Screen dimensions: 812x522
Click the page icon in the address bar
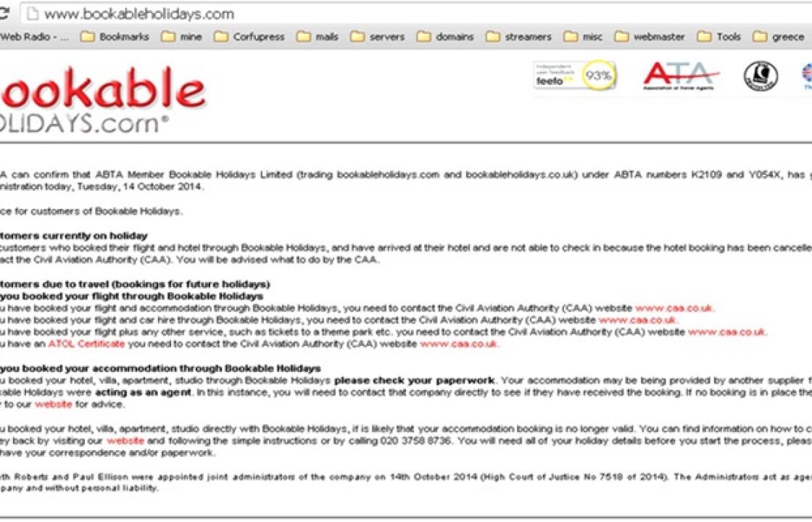33,14
